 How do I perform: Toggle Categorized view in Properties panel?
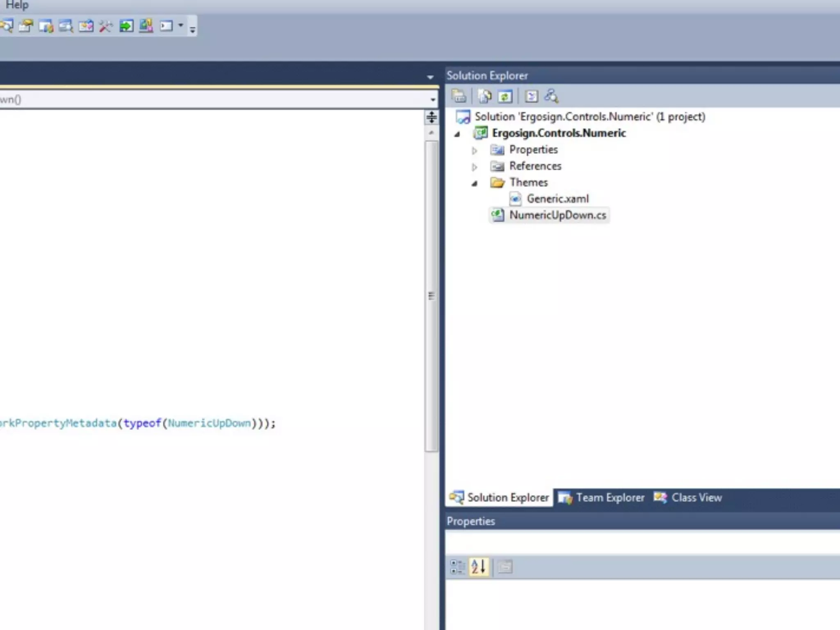(x=457, y=567)
